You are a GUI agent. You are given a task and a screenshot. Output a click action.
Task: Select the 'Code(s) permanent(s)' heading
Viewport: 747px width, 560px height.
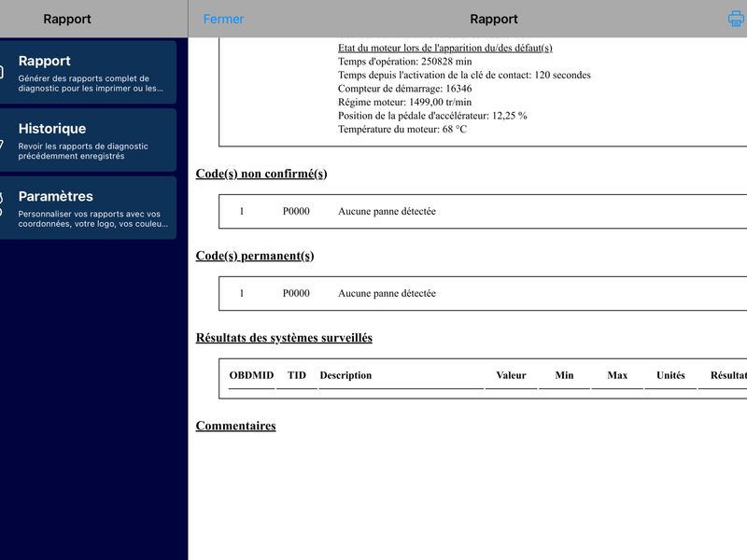[255, 256]
